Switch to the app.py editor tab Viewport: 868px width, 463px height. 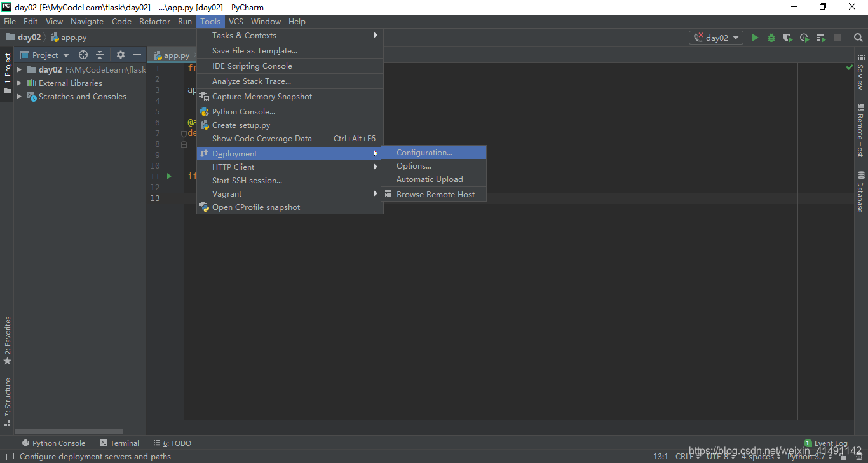click(172, 55)
